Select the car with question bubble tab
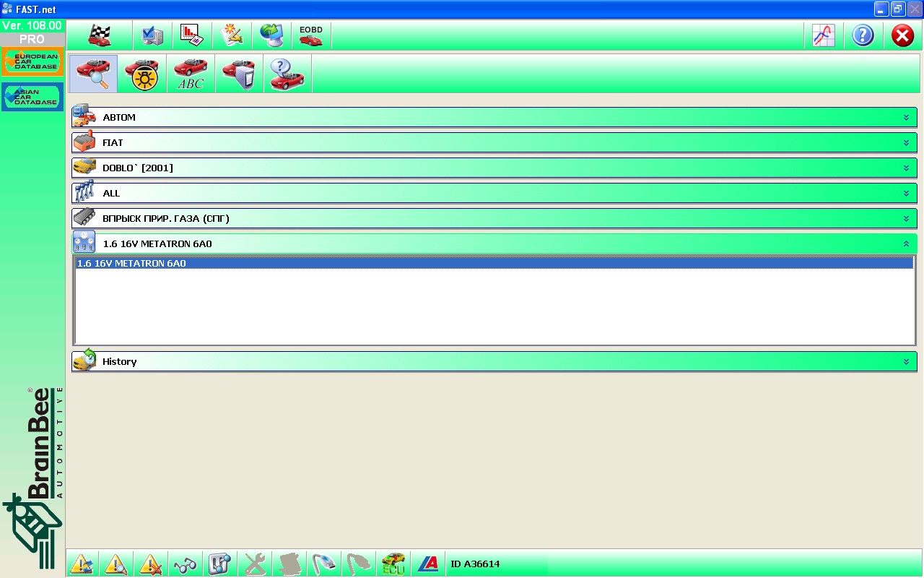 [x=287, y=74]
